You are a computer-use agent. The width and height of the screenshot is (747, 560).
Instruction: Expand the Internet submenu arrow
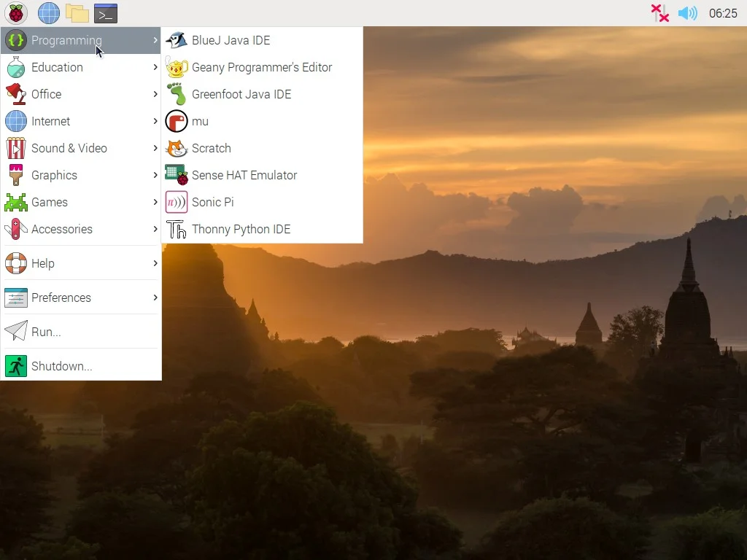coord(155,122)
